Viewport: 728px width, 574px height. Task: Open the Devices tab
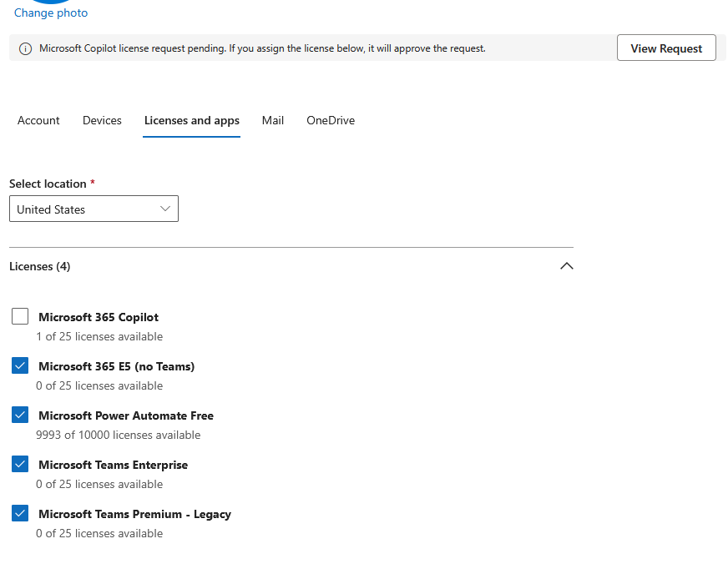102,121
